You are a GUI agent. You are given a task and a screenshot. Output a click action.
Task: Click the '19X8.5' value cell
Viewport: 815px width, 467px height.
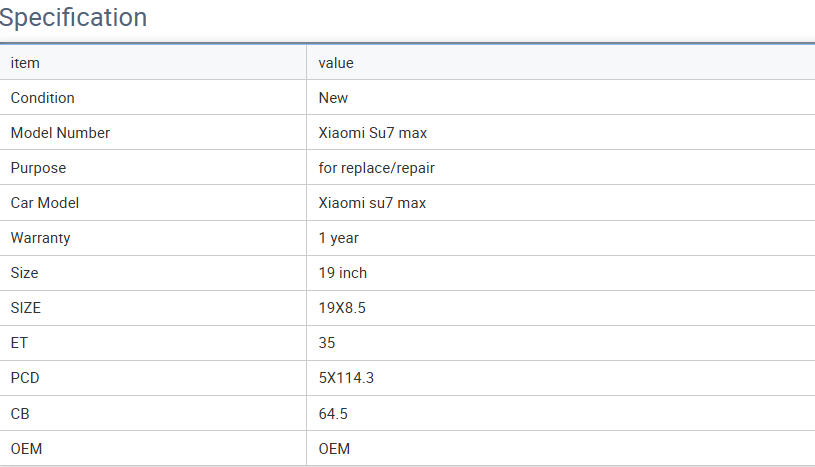click(342, 308)
